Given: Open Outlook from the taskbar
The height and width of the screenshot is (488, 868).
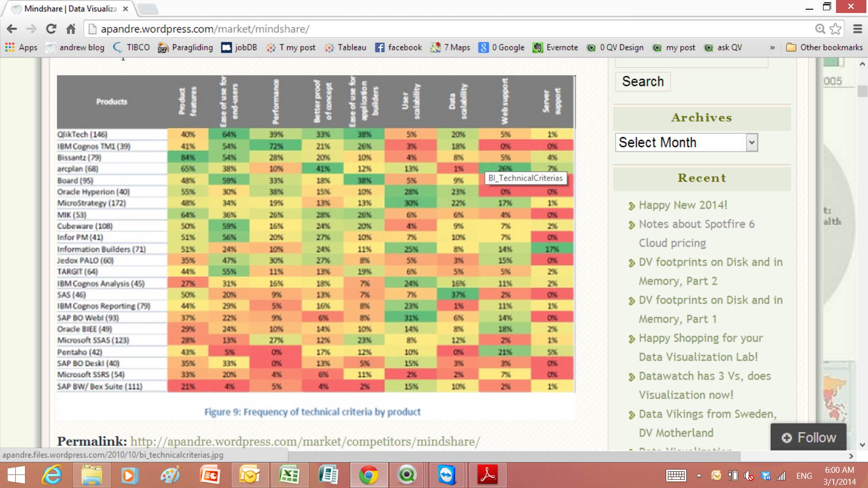Looking at the screenshot, I should pyautogui.click(x=250, y=476).
